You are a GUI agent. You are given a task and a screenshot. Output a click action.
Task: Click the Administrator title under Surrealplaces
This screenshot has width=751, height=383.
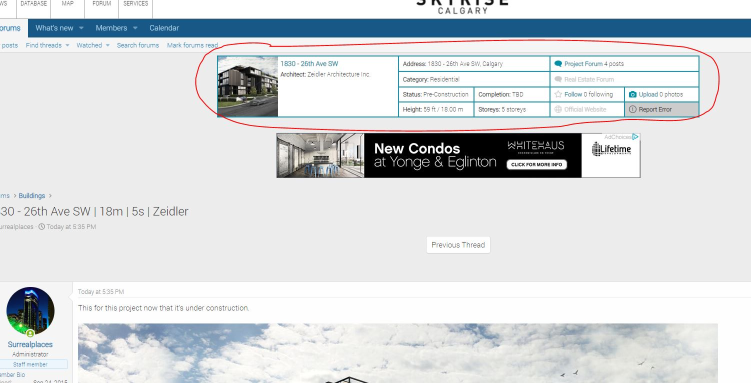pos(30,354)
